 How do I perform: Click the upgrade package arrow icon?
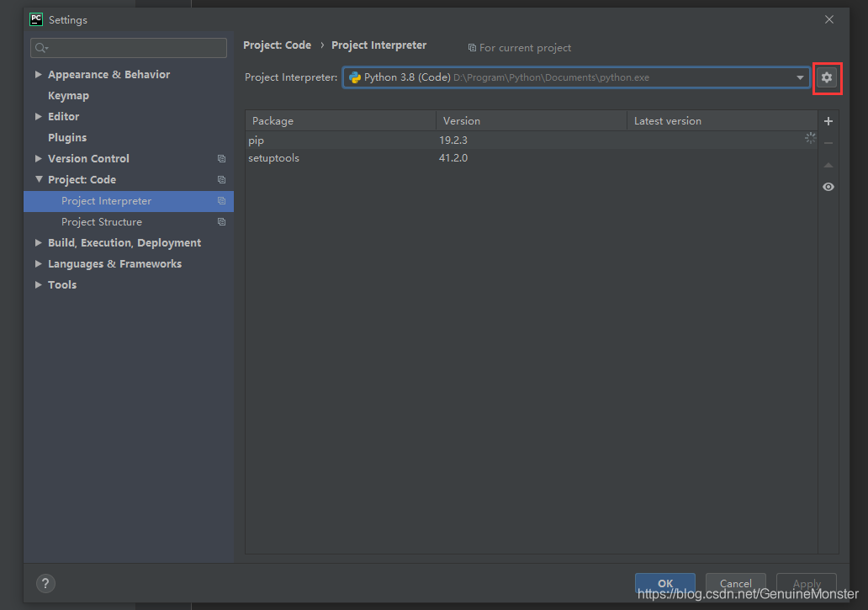click(x=828, y=165)
